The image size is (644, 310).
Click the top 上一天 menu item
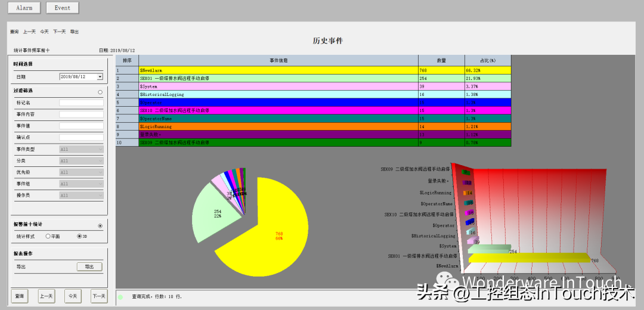point(30,32)
